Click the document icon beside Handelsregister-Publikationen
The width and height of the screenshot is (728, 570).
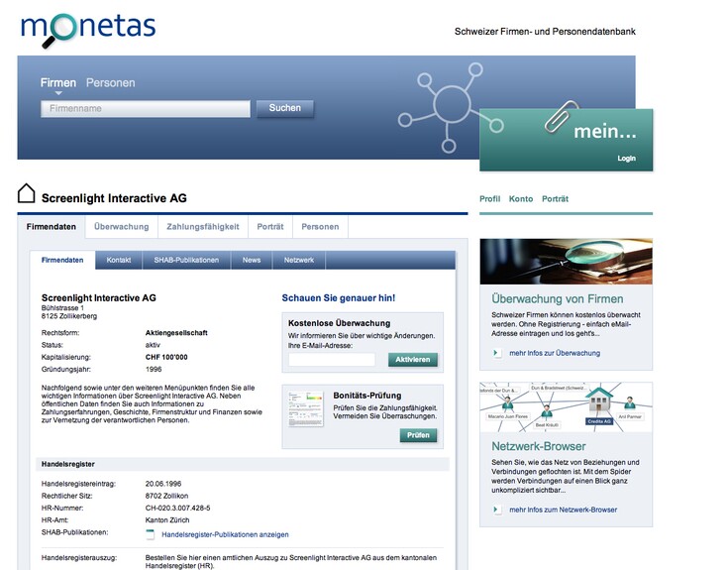tap(150, 534)
